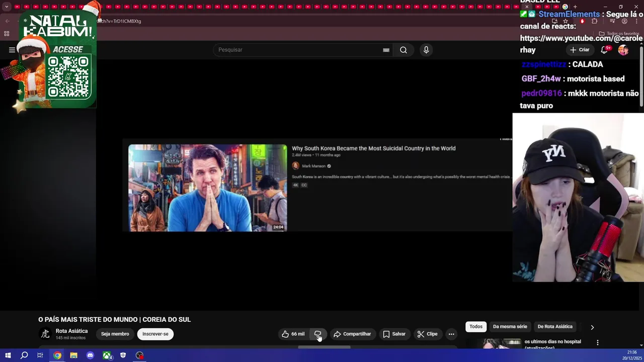Create a clip with the Clipe button
The width and height of the screenshot is (644, 362).
pyautogui.click(x=427, y=334)
